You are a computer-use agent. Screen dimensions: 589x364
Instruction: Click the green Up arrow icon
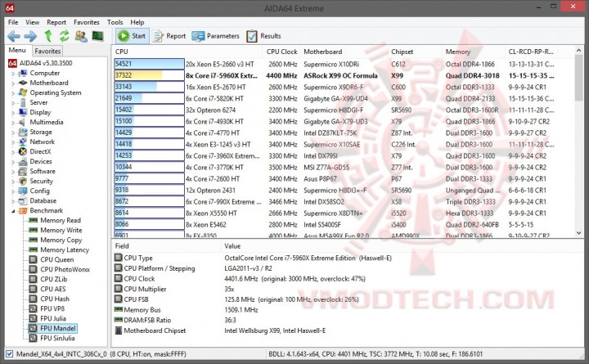pyautogui.click(x=48, y=36)
